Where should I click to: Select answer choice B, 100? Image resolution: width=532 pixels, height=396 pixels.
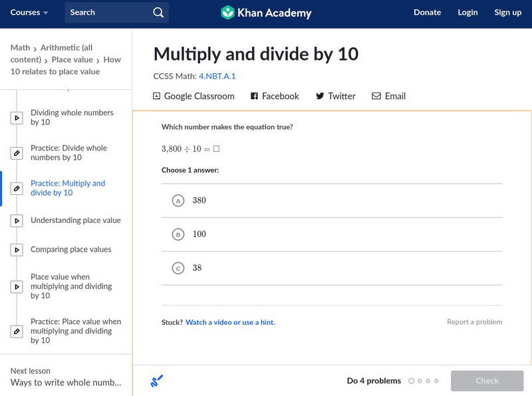click(x=178, y=234)
